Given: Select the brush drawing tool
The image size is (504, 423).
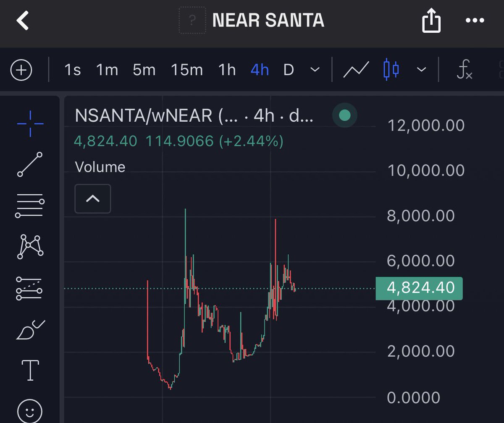Looking at the screenshot, I should pyautogui.click(x=30, y=329).
